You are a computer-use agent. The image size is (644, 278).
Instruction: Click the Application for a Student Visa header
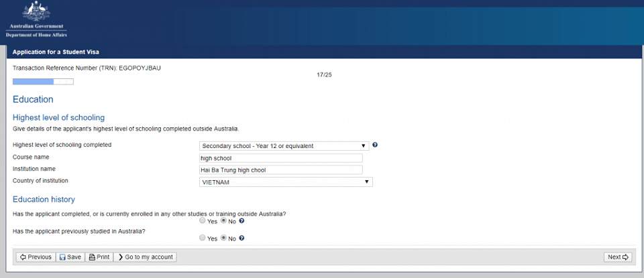pos(56,52)
